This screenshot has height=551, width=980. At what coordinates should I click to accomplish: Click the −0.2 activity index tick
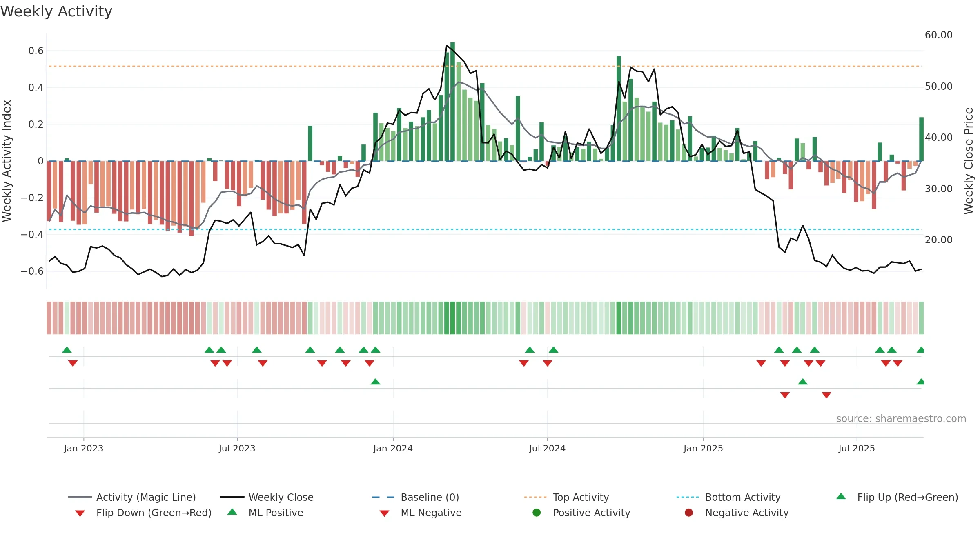pyautogui.click(x=32, y=198)
